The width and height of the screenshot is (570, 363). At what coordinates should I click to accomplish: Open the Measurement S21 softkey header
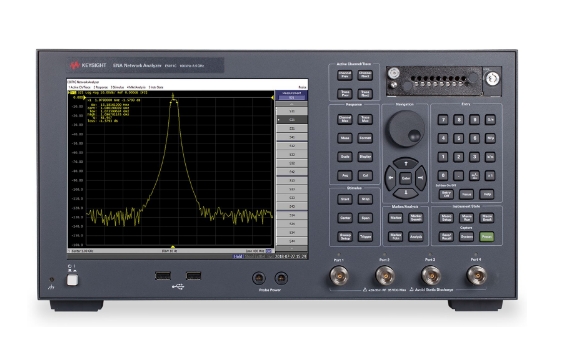point(292,96)
